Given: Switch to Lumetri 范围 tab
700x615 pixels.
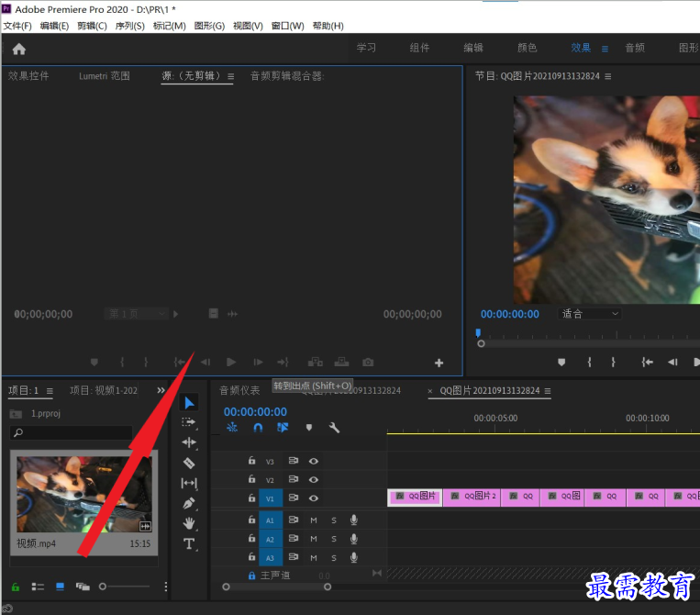Looking at the screenshot, I should click(105, 76).
